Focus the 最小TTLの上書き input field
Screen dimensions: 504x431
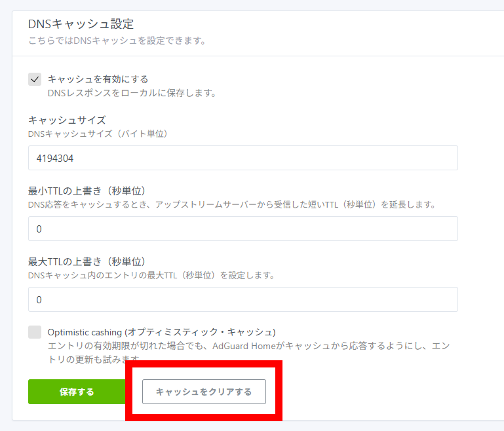(243, 229)
